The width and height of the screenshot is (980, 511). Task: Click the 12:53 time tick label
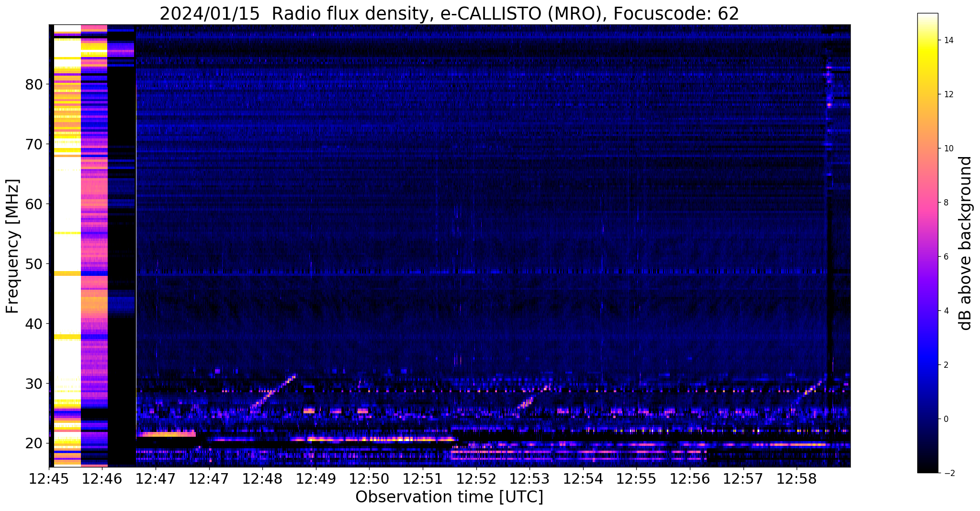click(x=529, y=478)
